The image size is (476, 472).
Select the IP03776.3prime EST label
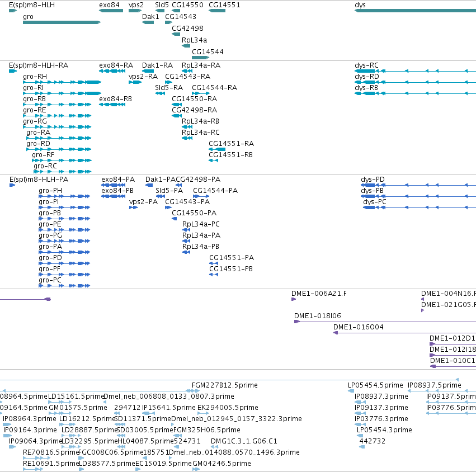coord(381,419)
